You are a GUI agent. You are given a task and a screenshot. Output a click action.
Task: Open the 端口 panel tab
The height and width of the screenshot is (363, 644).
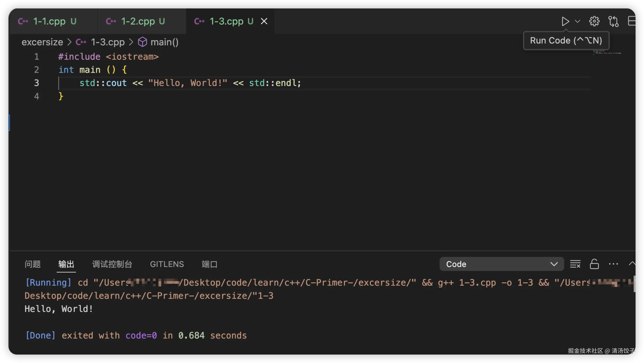pos(209,264)
